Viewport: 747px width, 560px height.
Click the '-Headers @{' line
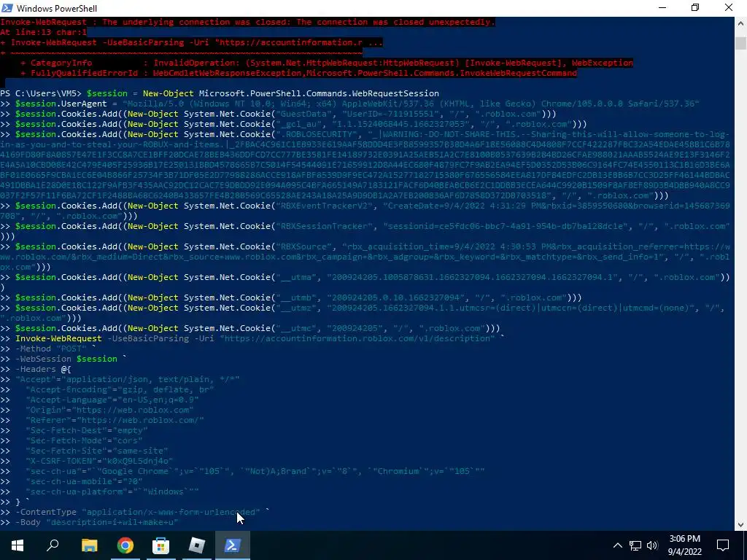point(43,369)
